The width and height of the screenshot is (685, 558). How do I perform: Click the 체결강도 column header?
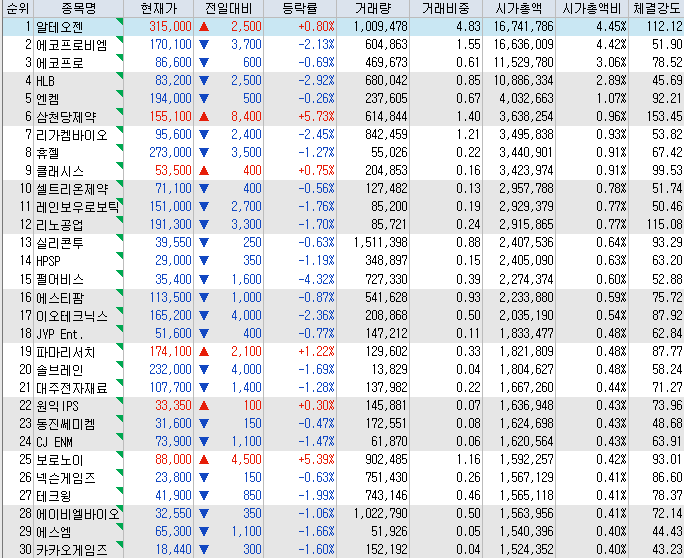[x=657, y=8]
